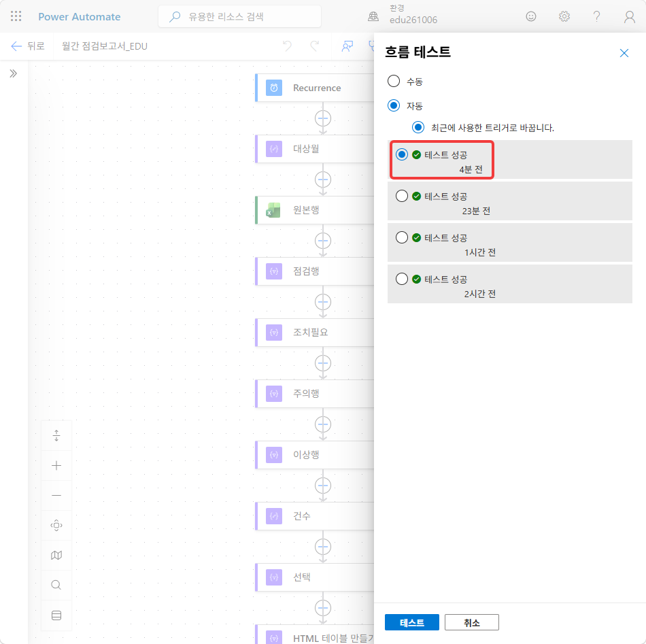This screenshot has height=644, width=646.
Task: Select the Recurrence trigger card
Action: 315,88
